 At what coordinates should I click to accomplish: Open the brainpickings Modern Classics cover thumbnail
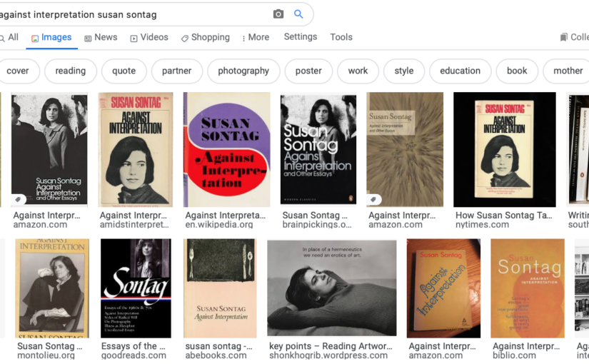[318, 149]
